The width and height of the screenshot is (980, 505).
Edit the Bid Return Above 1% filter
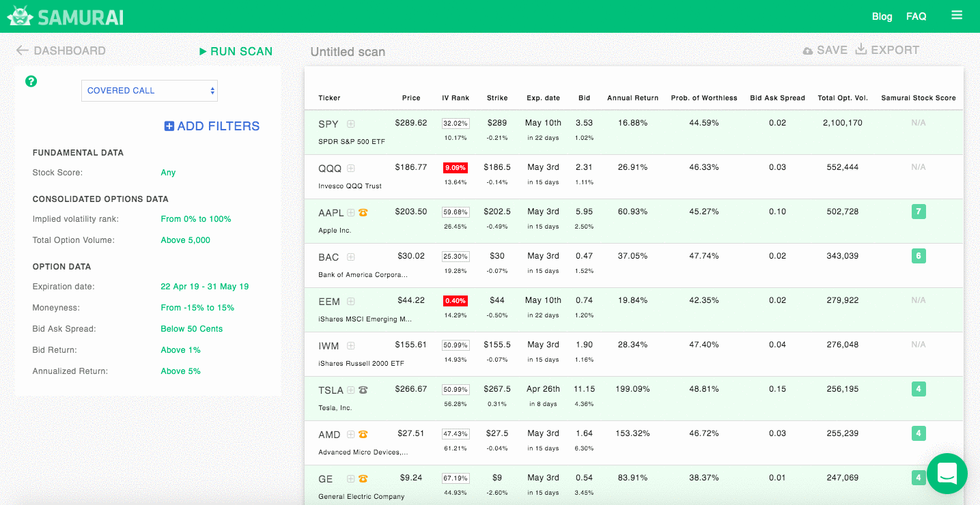(x=181, y=350)
